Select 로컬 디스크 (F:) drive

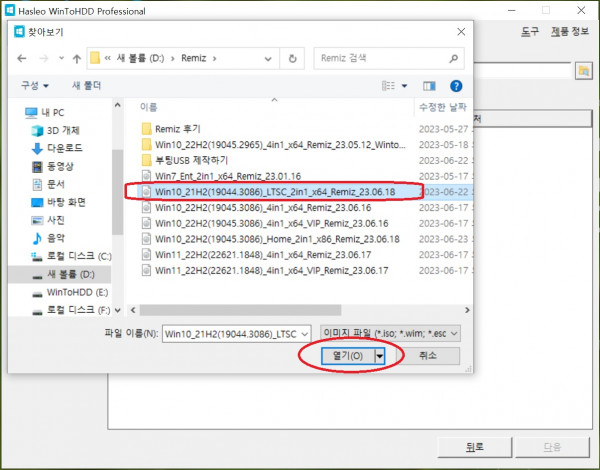[71, 310]
